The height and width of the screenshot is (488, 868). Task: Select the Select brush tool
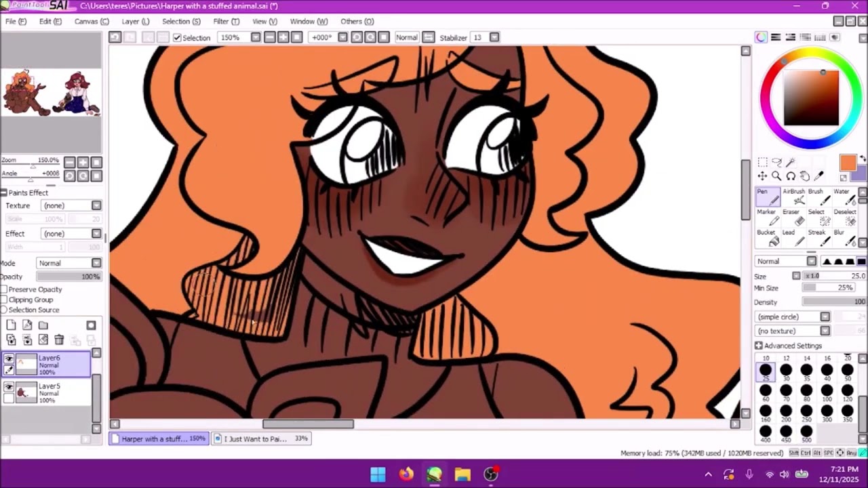pyautogui.click(x=818, y=217)
